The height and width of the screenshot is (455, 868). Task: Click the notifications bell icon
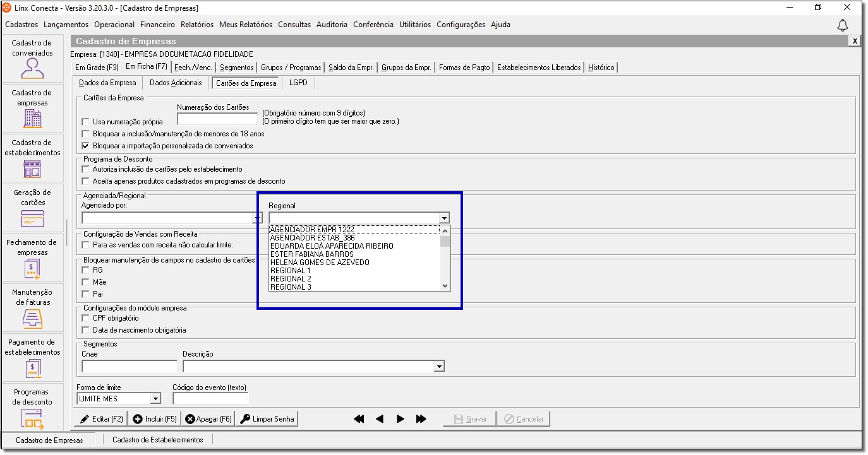[843, 25]
